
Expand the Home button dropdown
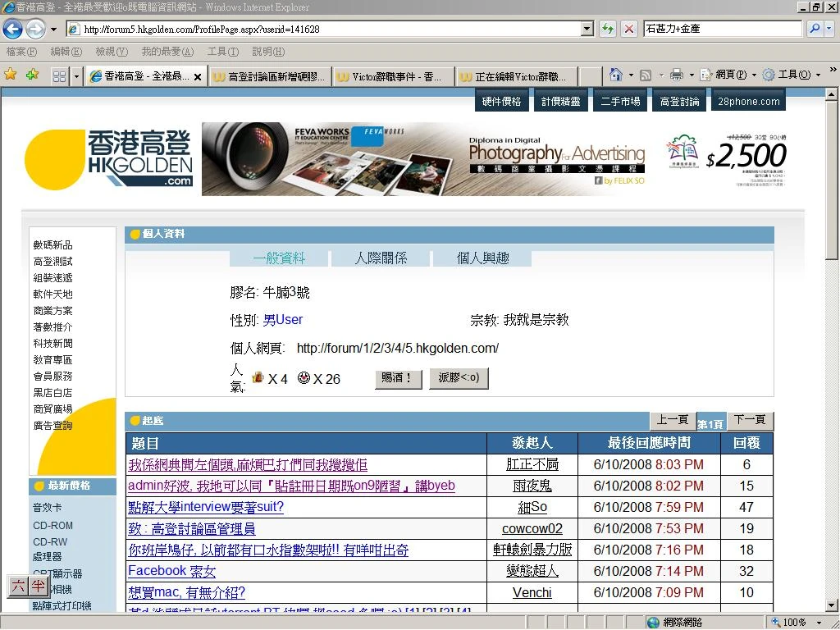click(631, 75)
